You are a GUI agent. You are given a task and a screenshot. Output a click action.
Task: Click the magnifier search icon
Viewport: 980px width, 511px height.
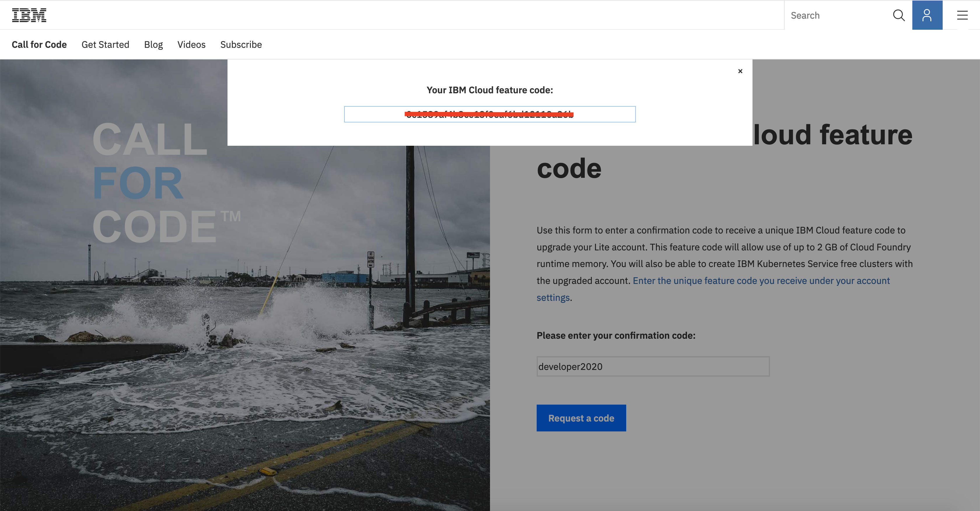(x=898, y=15)
